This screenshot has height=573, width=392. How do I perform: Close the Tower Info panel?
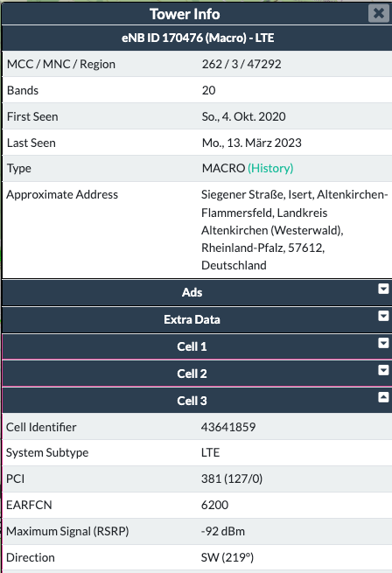pyautogui.click(x=379, y=13)
